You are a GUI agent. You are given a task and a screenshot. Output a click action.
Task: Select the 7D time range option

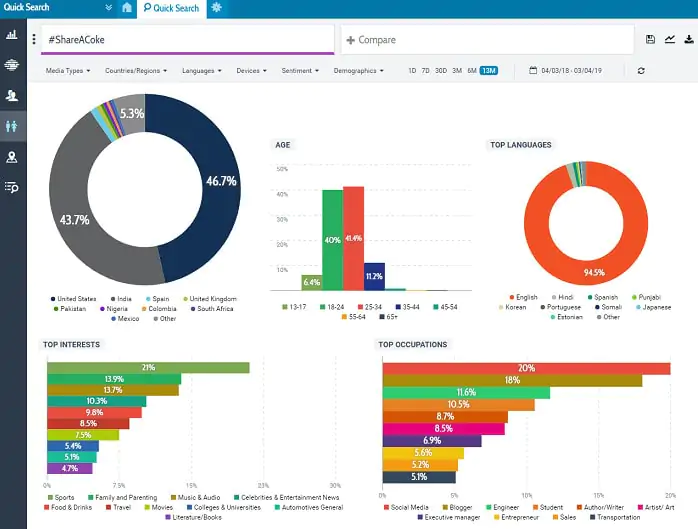(x=426, y=71)
